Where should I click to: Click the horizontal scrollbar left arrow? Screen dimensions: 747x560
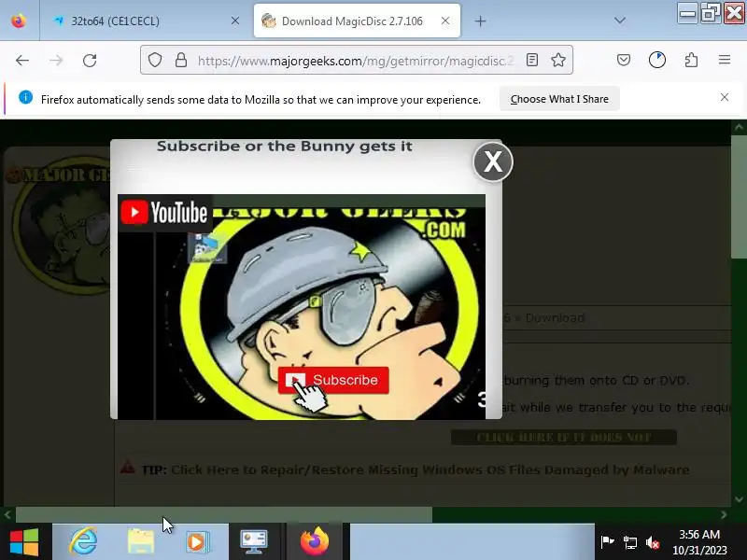(x=7, y=514)
